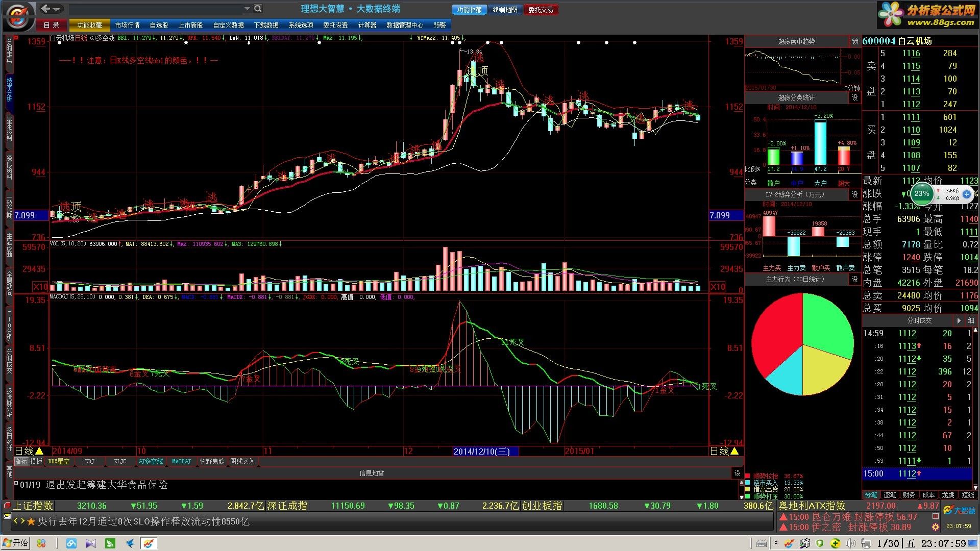Choose the ZLJC indicator tab
The height and width of the screenshot is (551, 980).
click(x=120, y=461)
